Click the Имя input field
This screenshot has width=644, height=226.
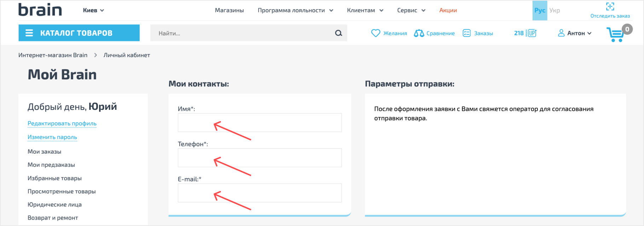(x=260, y=123)
